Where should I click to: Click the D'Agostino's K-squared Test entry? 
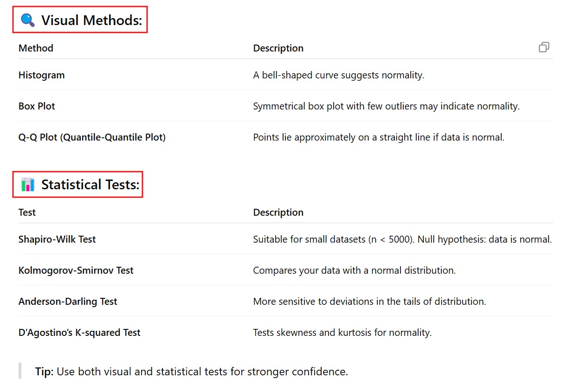pyautogui.click(x=79, y=333)
